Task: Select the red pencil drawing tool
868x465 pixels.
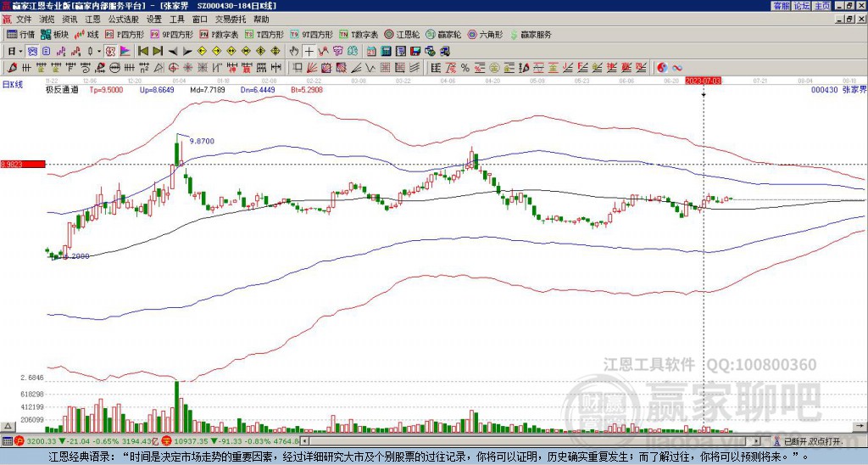Action: point(12,68)
